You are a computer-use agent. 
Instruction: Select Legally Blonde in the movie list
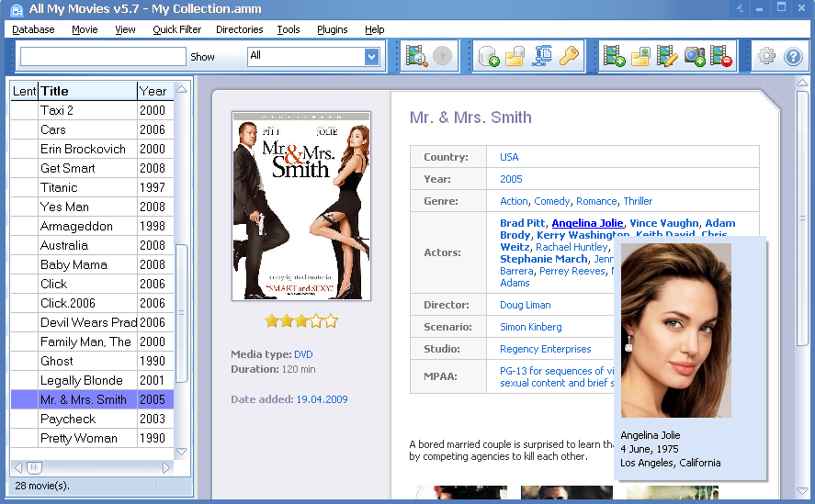click(92, 380)
